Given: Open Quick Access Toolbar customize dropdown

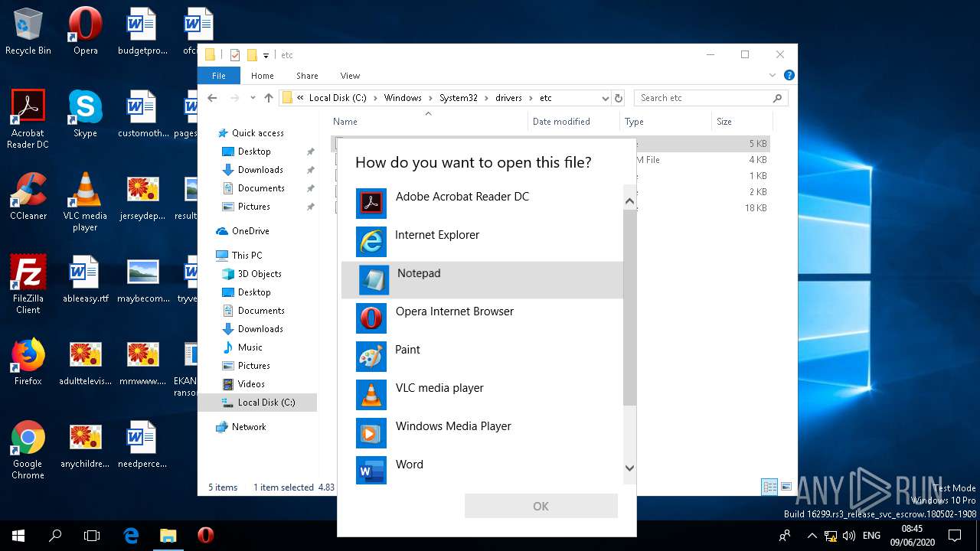Looking at the screenshot, I should [266, 55].
